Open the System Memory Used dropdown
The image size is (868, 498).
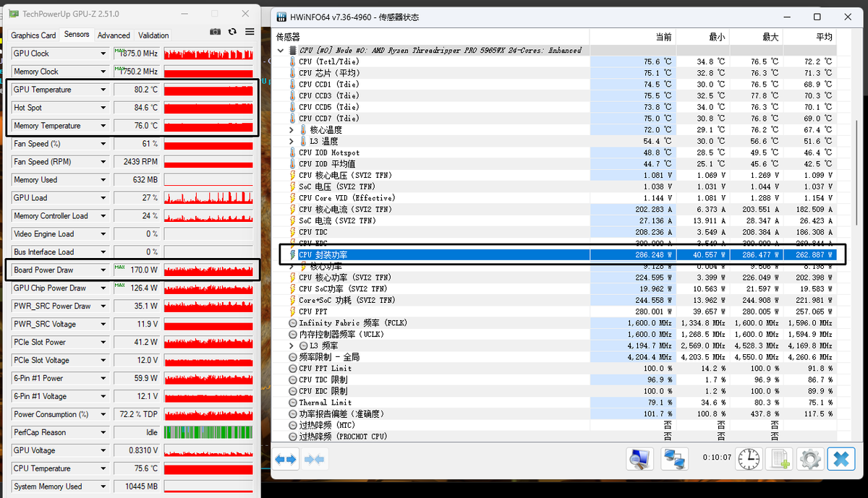[x=103, y=486]
